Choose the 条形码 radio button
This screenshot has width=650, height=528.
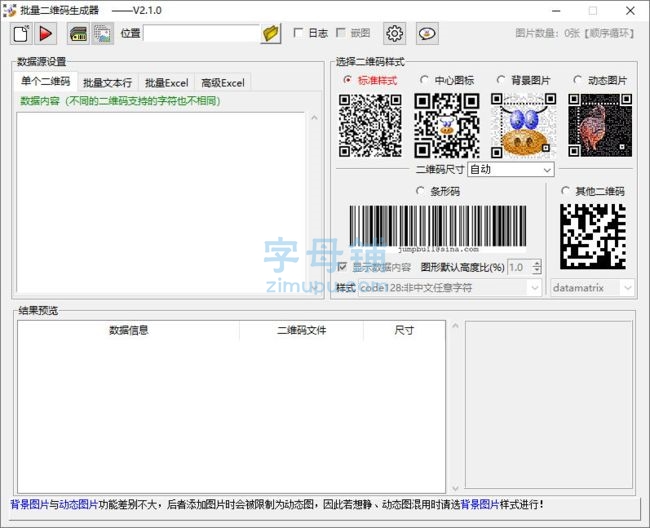click(420, 191)
